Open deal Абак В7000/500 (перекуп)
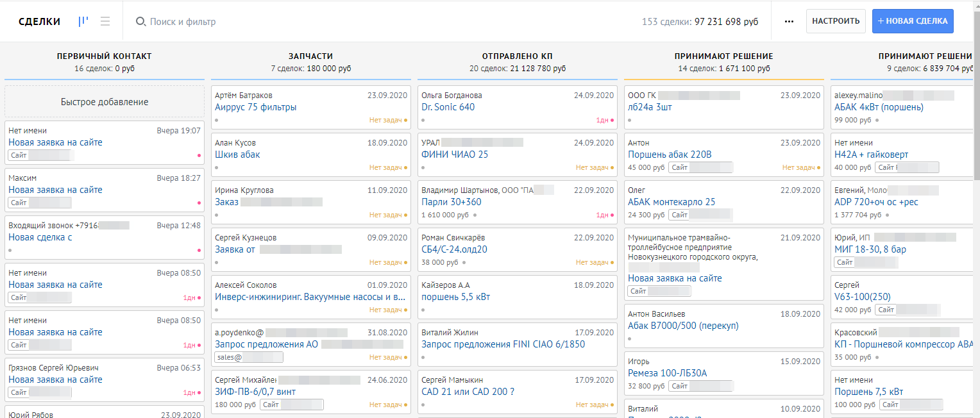Screen dimensions: 980x418 (683, 326)
